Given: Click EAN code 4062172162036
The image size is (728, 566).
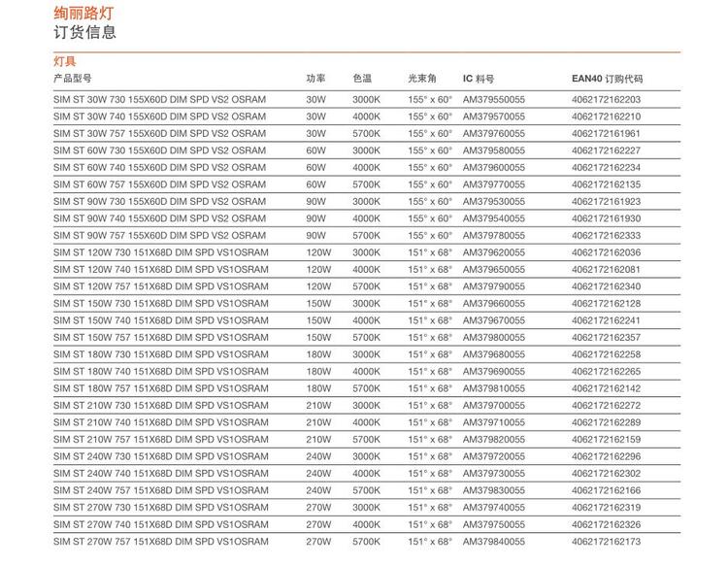Looking at the screenshot, I should [x=606, y=252].
